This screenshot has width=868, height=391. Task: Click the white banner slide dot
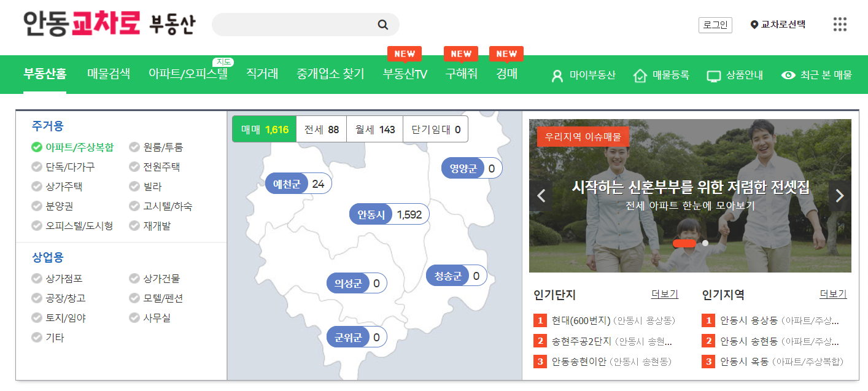coord(705,243)
